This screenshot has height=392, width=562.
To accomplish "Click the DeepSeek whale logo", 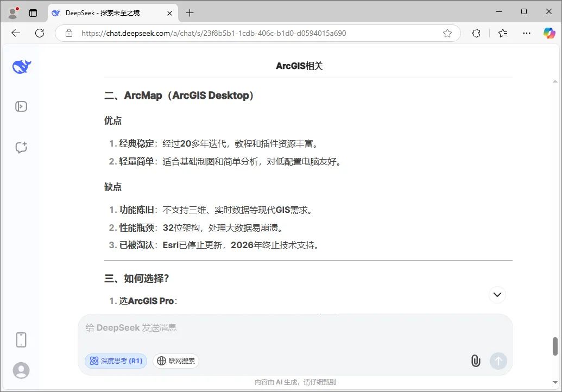I will [x=22, y=67].
